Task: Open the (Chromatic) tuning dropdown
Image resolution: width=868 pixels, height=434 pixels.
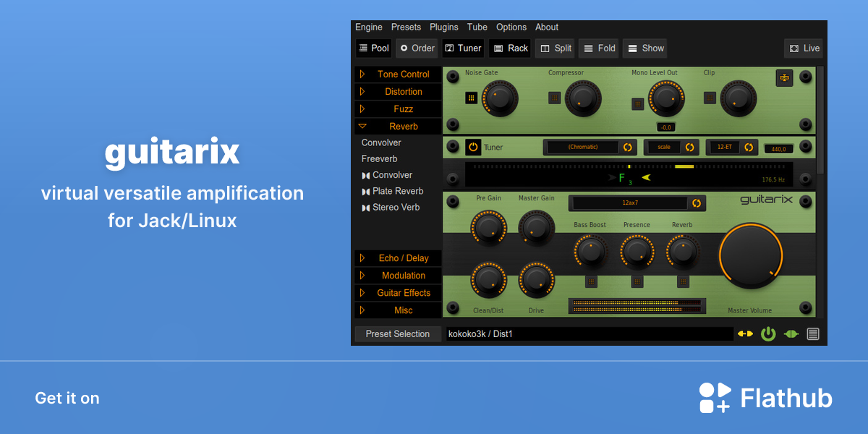Action: coord(590,147)
